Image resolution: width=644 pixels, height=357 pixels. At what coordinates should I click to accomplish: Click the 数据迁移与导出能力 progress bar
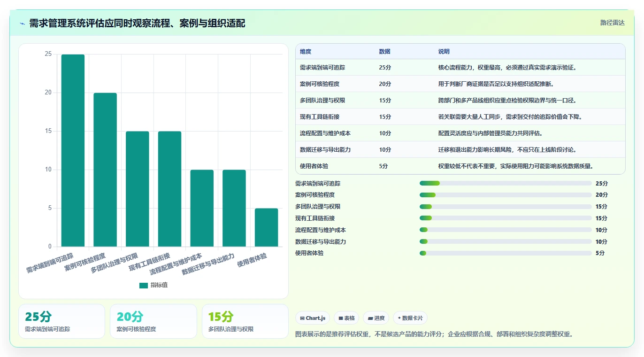pyautogui.click(x=506, y=241)
